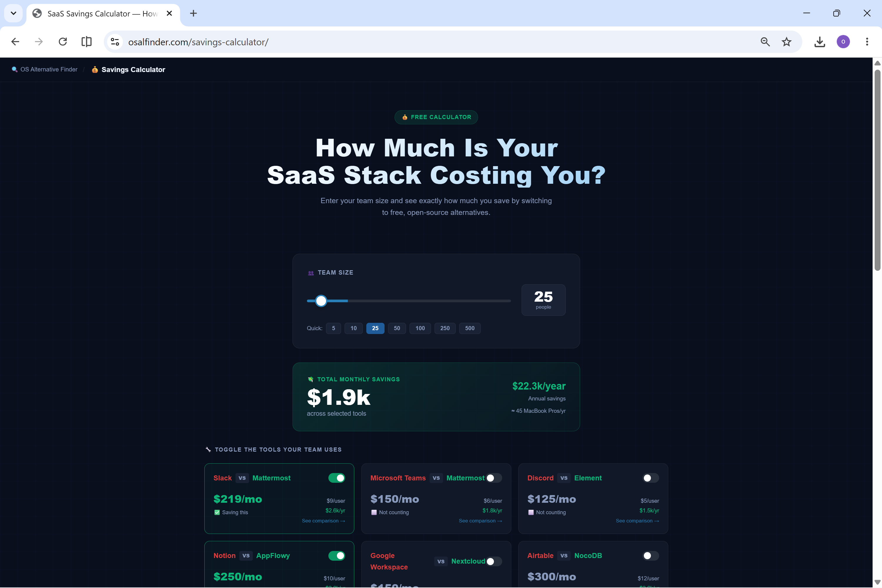Click the $1.9k total monthly savings value

pos(339,397)
